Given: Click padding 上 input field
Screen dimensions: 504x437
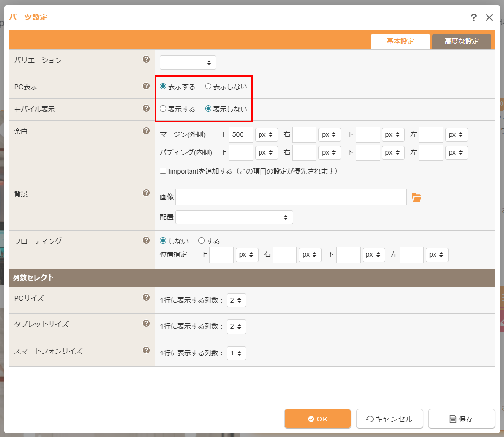Looking at the screenshot, I should point(241,152).
